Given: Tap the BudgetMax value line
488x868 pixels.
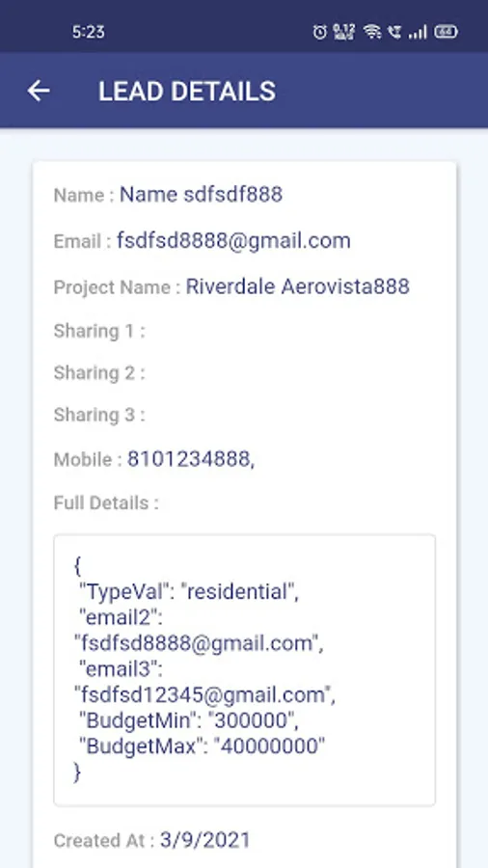Looking at the screenshot, I should 202,746.
